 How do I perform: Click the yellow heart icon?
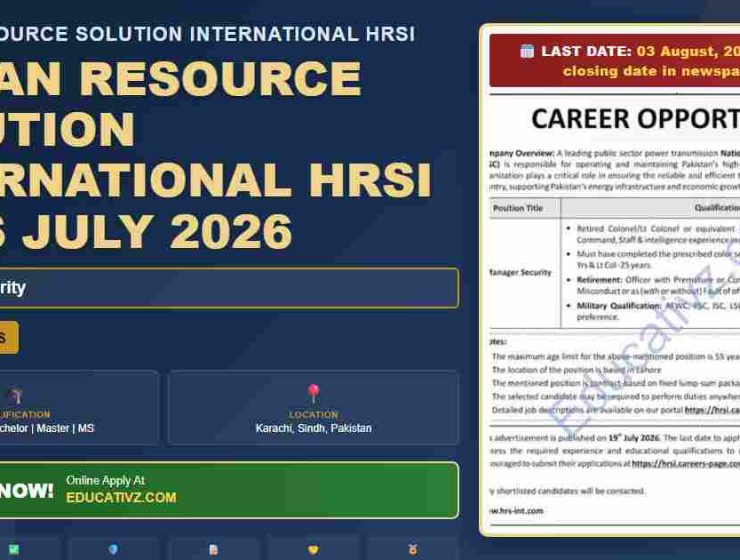[313, 550]
